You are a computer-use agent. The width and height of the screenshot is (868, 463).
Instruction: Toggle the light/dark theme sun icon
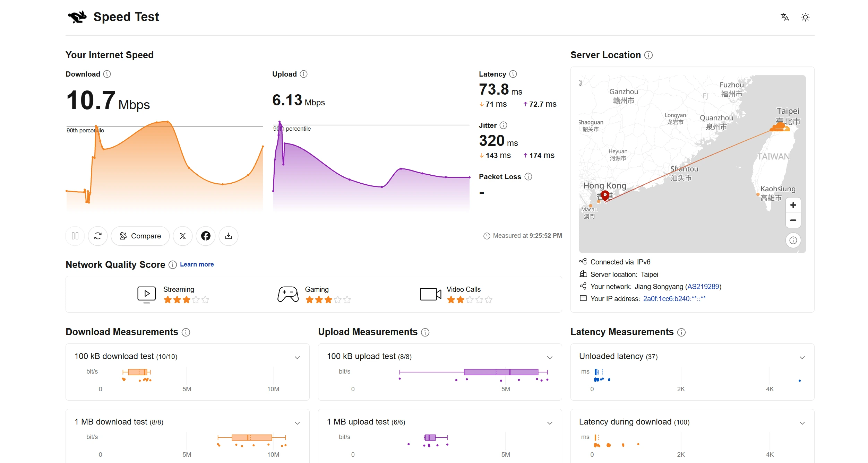(805, 17)
